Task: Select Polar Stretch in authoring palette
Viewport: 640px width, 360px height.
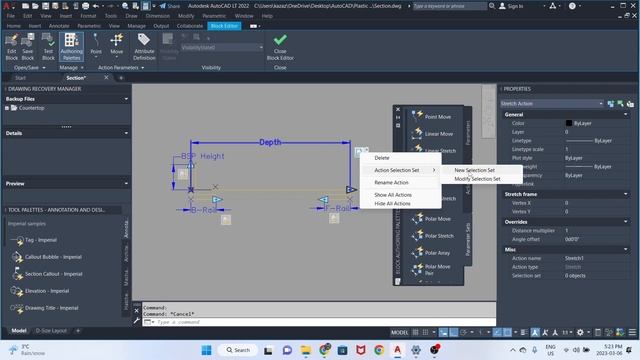Action: 433,236
